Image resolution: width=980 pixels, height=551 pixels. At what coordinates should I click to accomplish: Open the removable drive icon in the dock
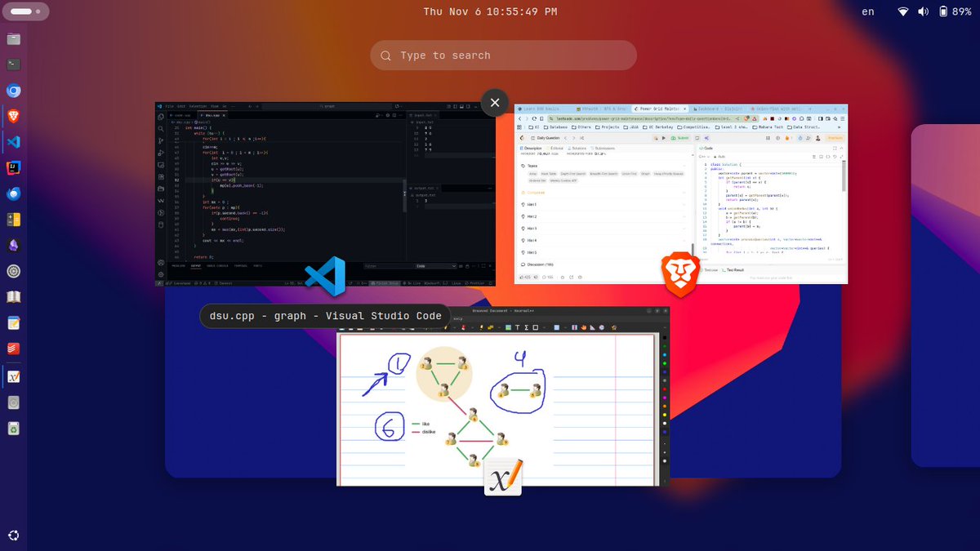pos(14,402)
